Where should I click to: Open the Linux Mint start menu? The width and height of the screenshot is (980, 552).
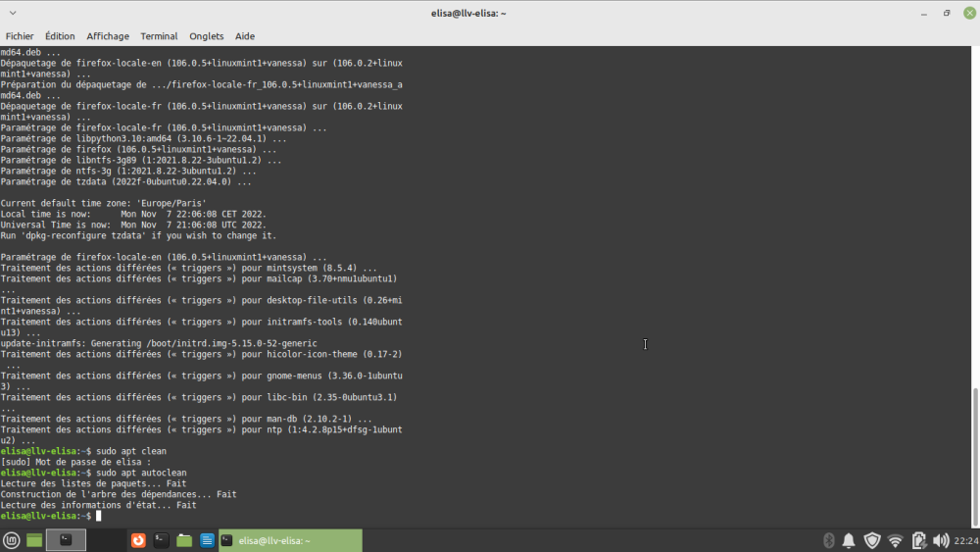(x=12, y=540)
